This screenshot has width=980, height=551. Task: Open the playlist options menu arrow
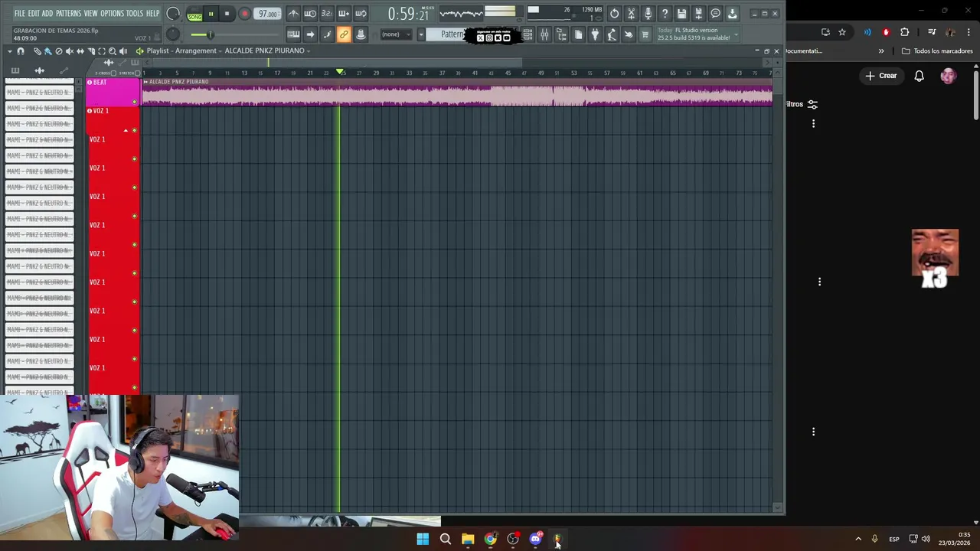pos(10,51)
